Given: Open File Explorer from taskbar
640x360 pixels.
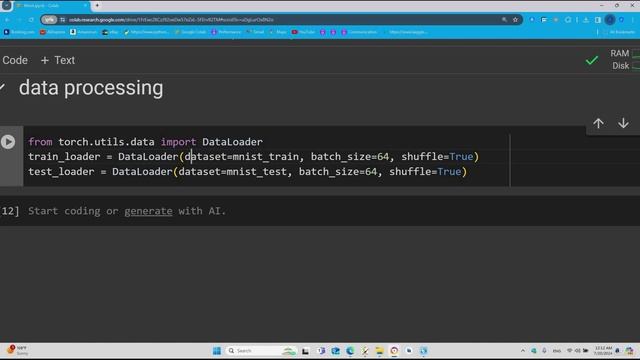Looking at the screenshot, I should [x=379, y=351].
